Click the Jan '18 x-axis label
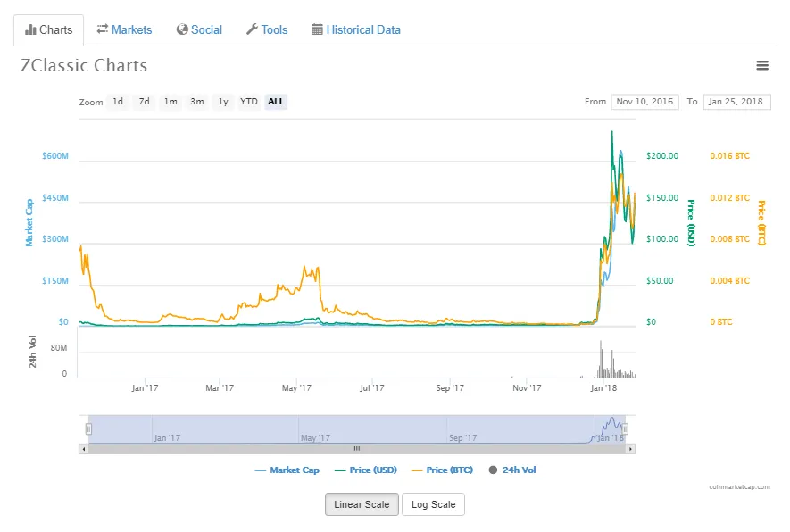 [603, 388]
